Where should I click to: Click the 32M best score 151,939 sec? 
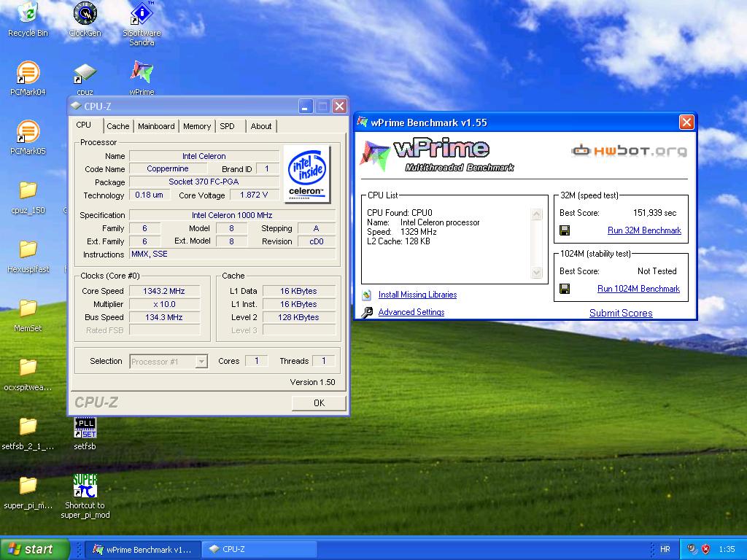(654, 213)
